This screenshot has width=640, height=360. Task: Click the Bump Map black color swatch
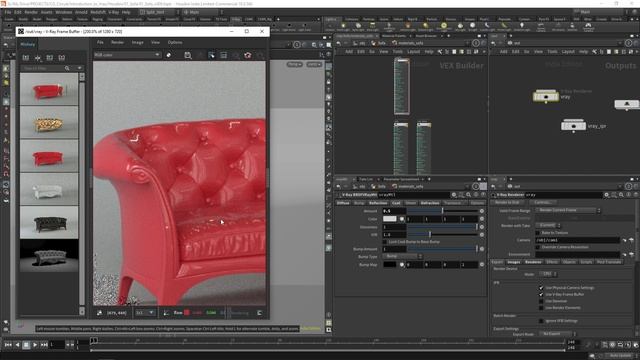click(389, 264)
